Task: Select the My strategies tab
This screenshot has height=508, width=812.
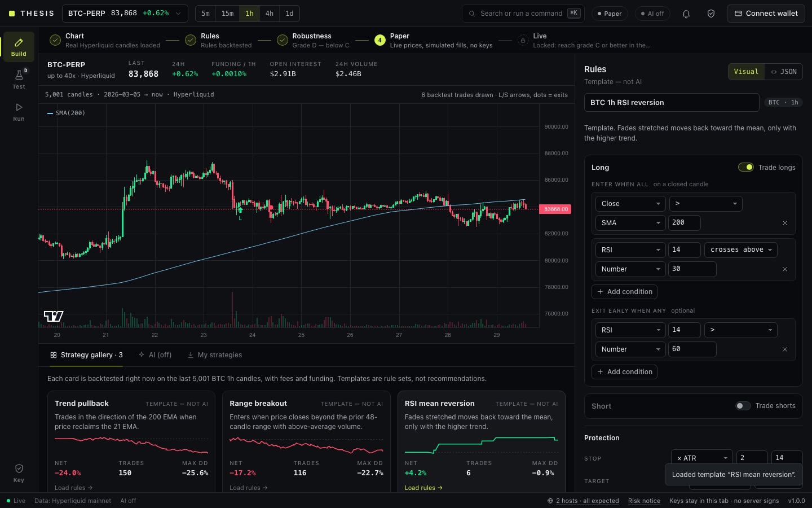Action: pos(215,355)
